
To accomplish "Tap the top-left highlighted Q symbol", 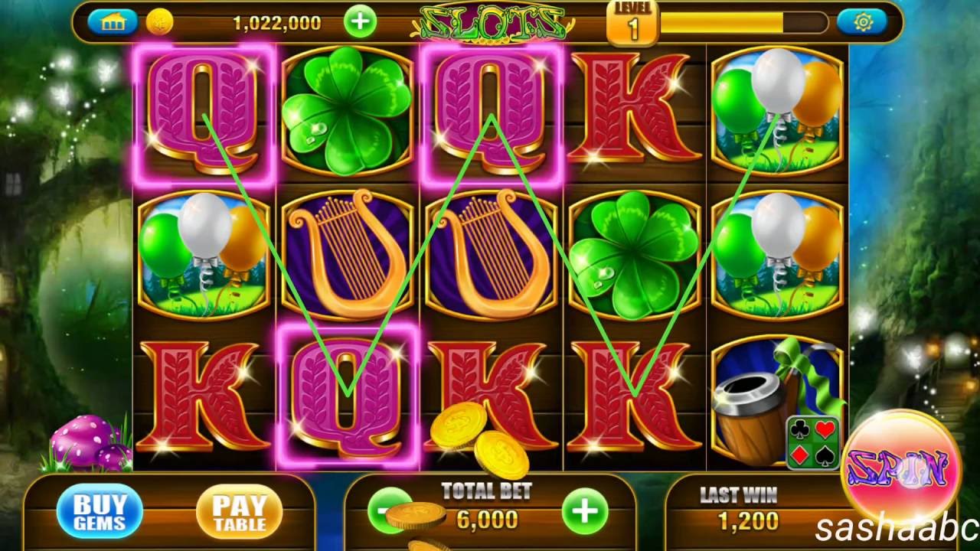I will point(204,115).
